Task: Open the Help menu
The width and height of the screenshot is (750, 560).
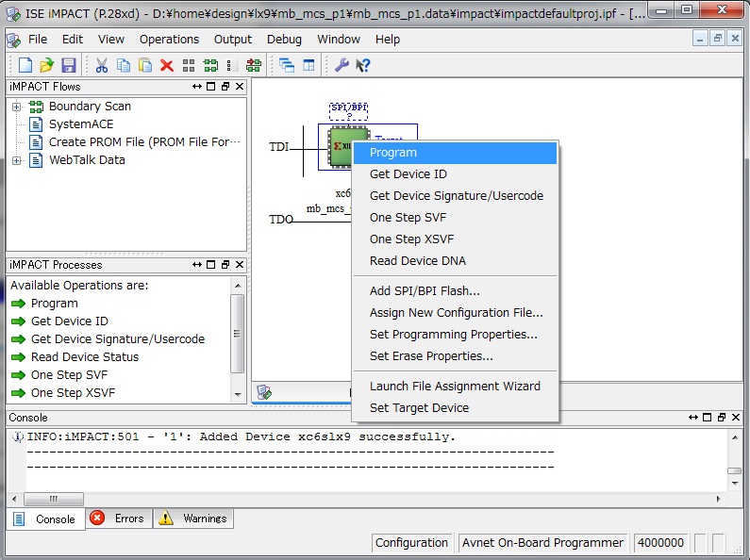Action: coord(388,40)
